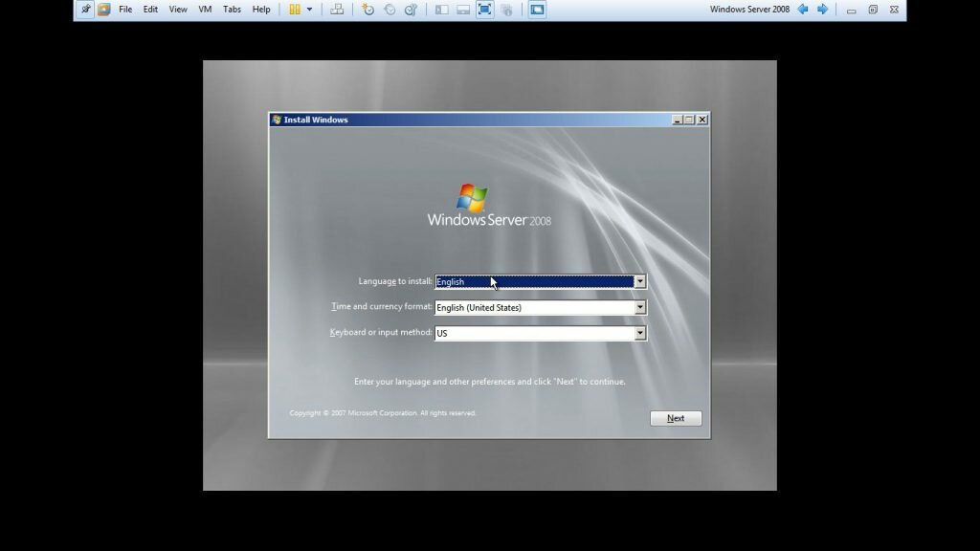This screenshot has height=551, width=980.
Task: Close the VMware full-screen toolbar window
Action: [895, 10]
